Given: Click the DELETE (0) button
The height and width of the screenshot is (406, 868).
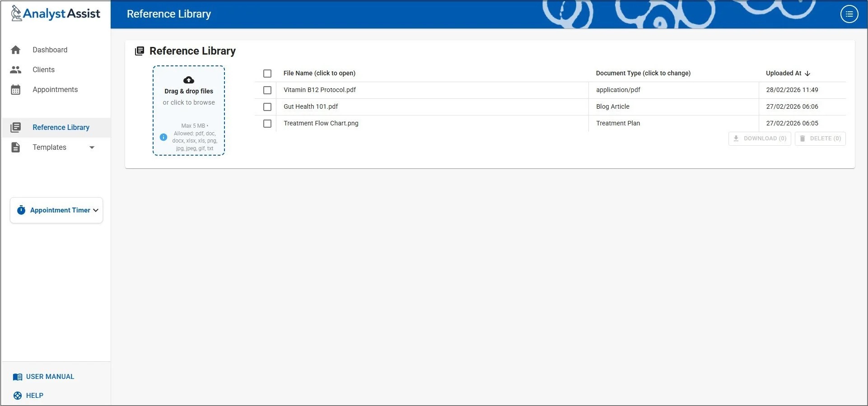Looking at the screenshot, I should tap(820, 138).
